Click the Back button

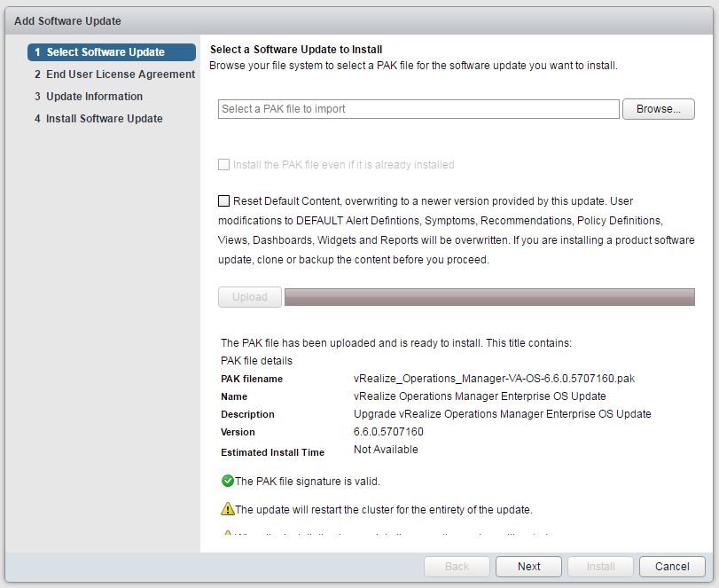[457, 567]
